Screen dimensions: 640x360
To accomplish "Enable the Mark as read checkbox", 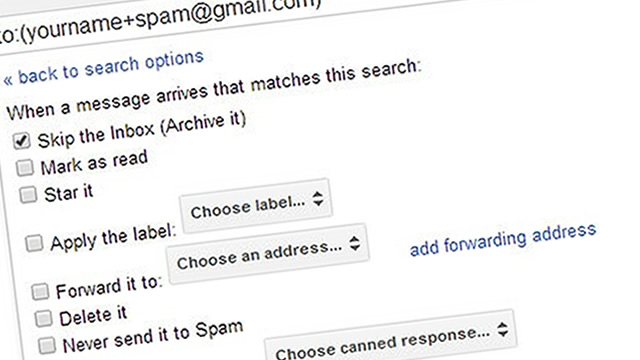I will 24,167.
